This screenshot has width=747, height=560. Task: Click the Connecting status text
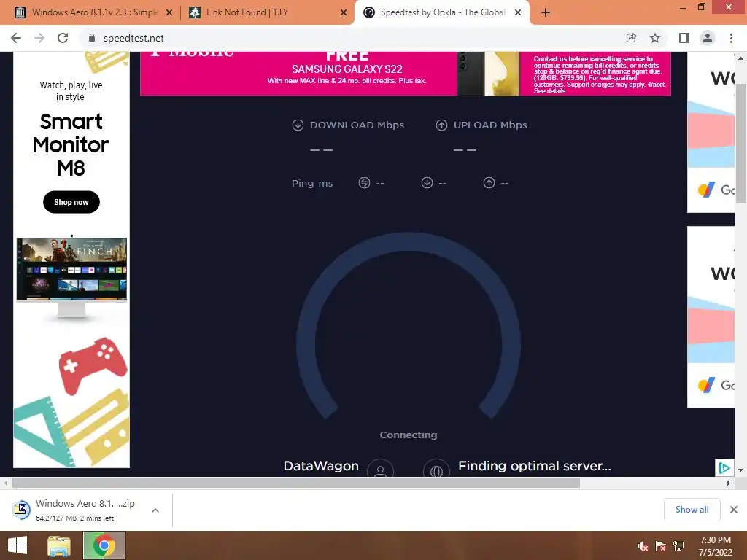409,435
